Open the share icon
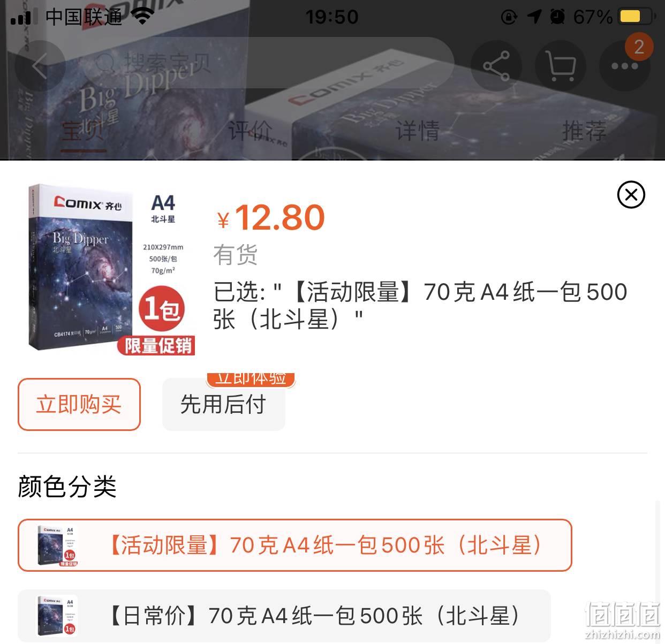The image size is (665, 644). tap(496, 66)
